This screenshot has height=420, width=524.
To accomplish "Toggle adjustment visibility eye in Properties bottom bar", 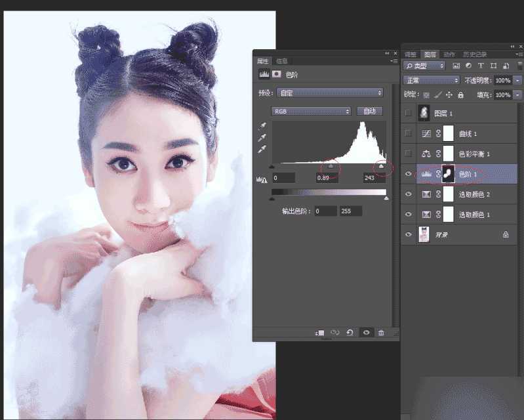I will click(366, 332).
